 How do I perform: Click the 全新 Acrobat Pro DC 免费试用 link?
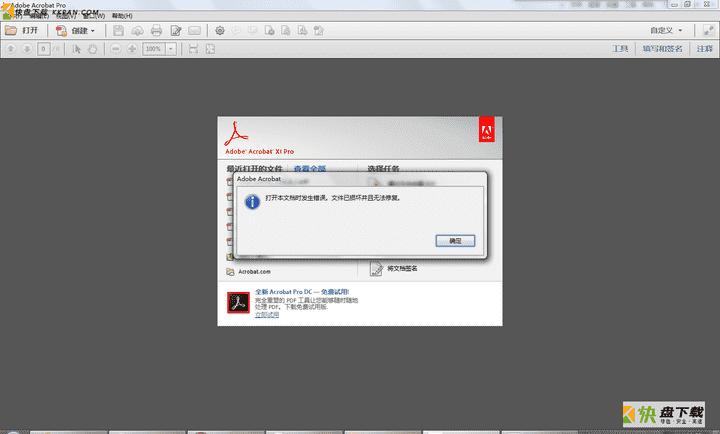(302, 292)
